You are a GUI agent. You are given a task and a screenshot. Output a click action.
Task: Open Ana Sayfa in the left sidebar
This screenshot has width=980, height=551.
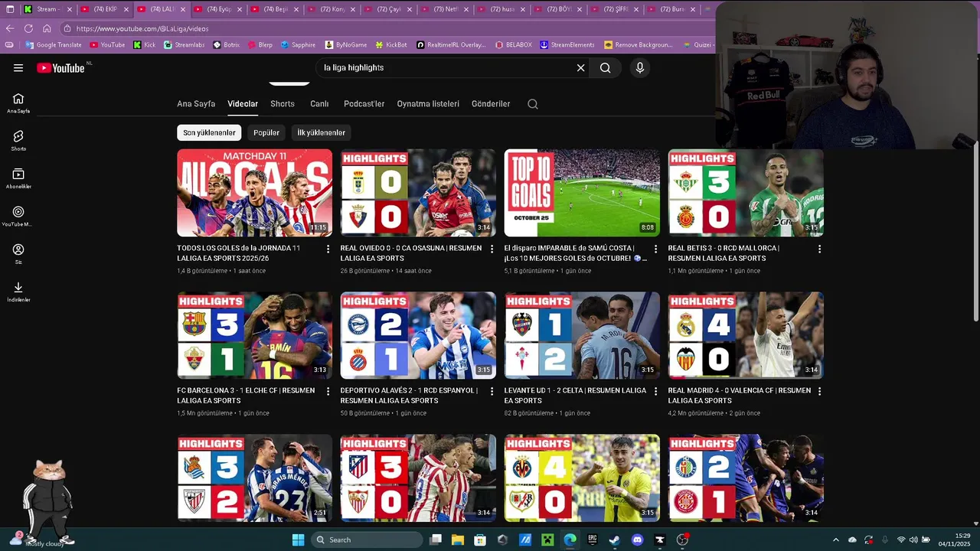(18, 103)
